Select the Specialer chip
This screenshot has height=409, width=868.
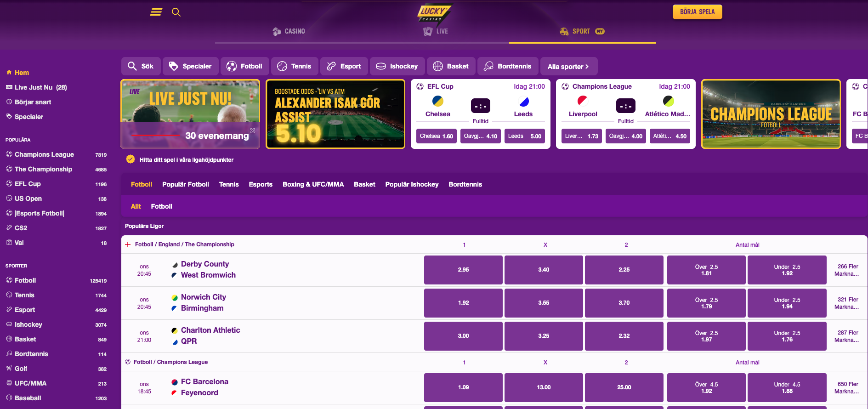tap(190, 66)
